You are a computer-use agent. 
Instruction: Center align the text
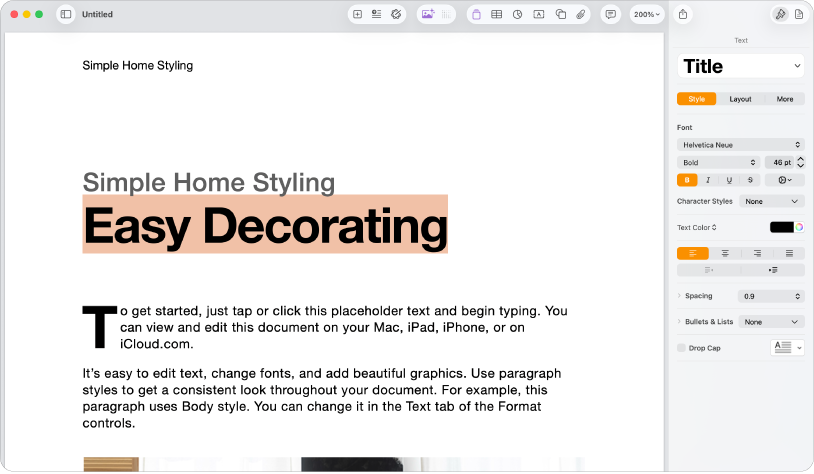(x=725, y=253)
